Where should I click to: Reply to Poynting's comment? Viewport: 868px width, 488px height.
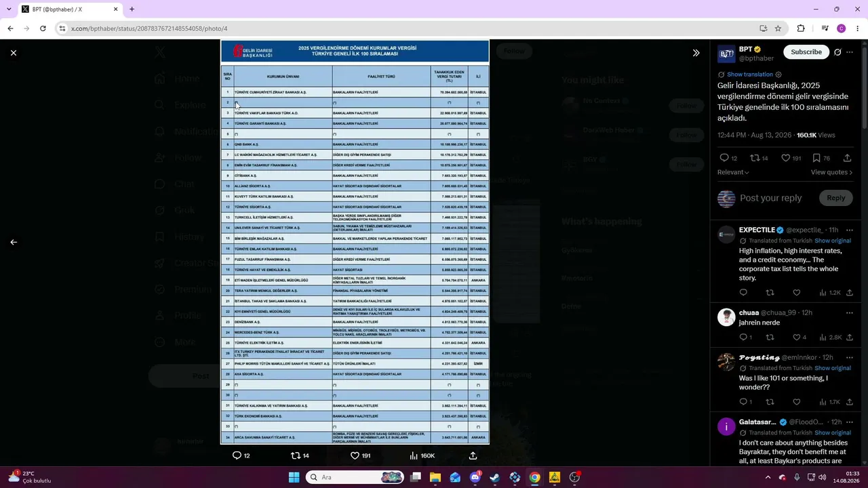[743, 402]
